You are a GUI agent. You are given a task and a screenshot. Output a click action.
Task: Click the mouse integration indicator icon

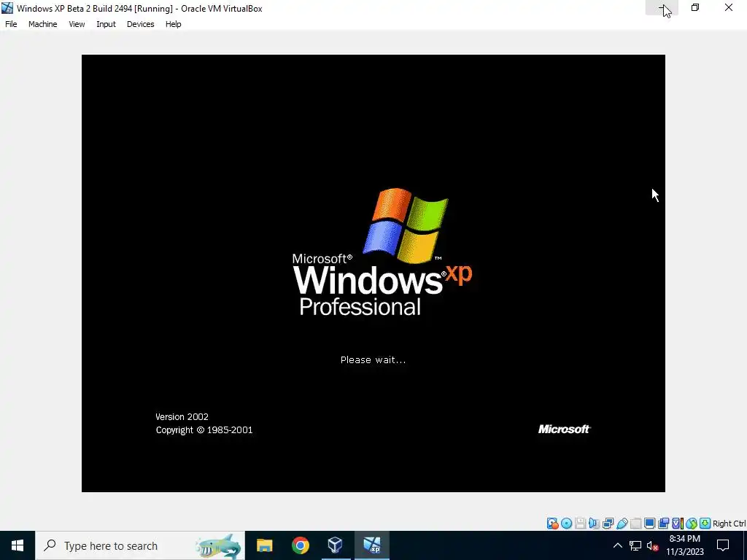point(692,524)
